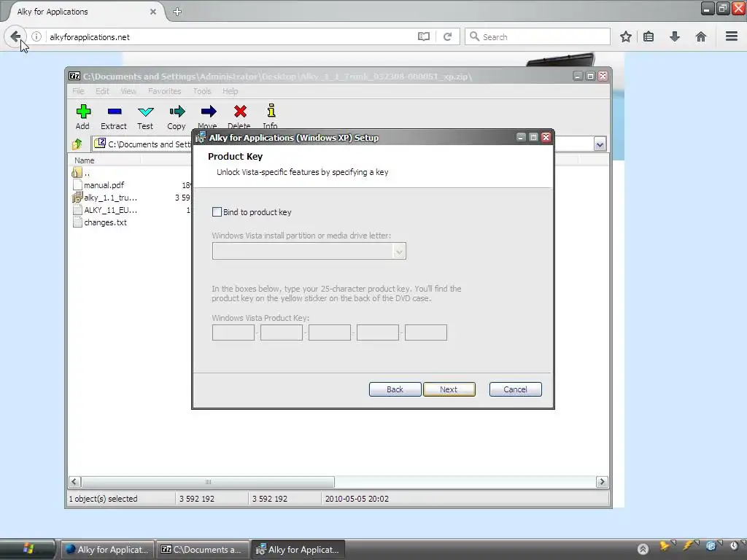Enable Bind to product key checkbox
Viewport: 747px width, 560px height.
click(217, 212)
